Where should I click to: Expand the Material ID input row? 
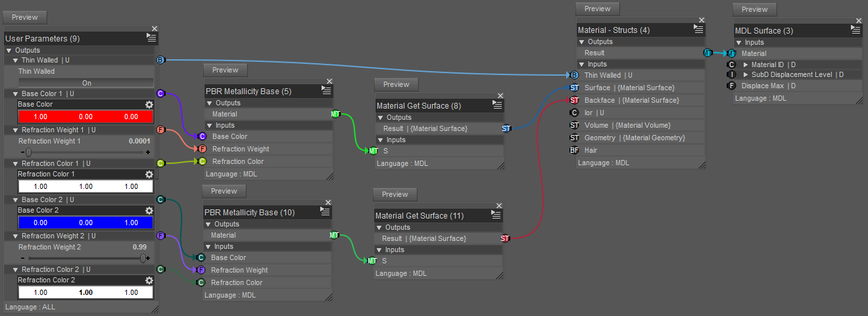coord(746,65)
